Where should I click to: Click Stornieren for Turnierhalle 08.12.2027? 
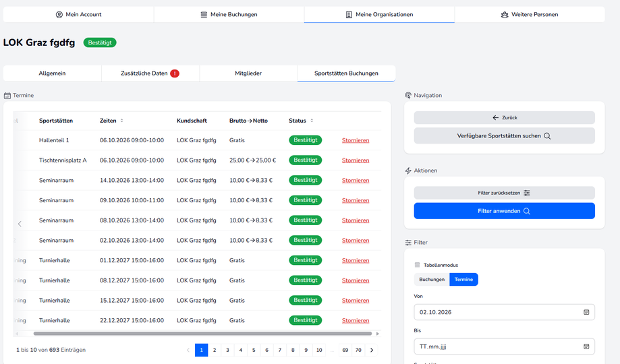(356, 280)
